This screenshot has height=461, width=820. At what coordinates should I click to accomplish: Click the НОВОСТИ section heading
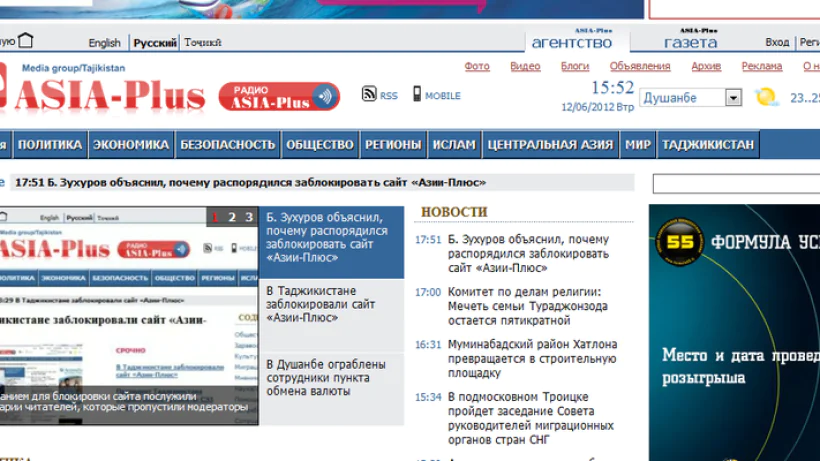[454, 212]
